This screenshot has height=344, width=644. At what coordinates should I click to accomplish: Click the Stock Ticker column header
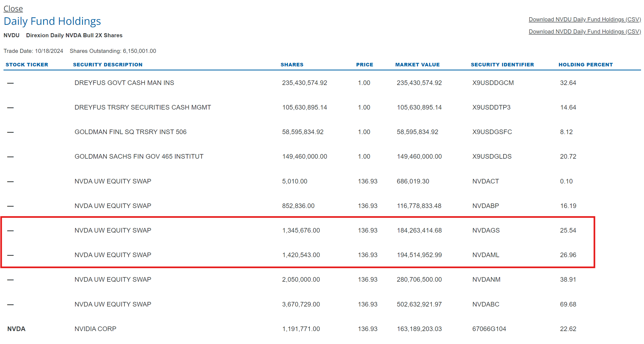click(x=27, y=64)
